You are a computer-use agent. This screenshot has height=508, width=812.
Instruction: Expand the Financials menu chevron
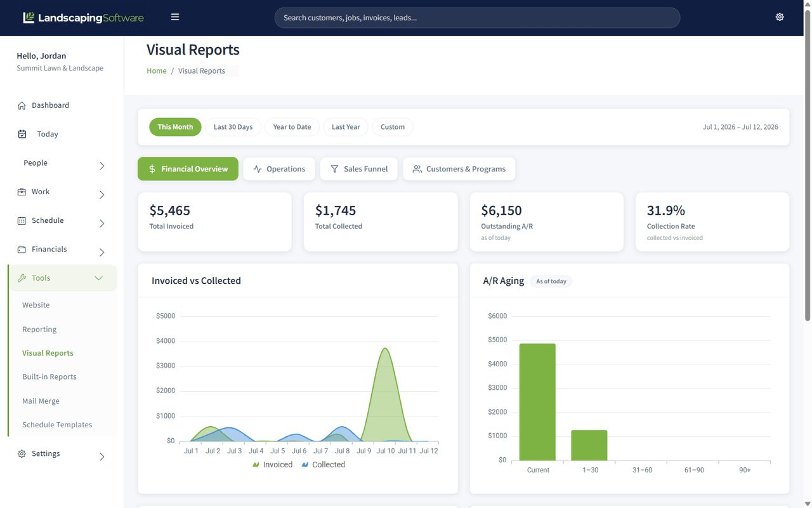pos(102,252)
